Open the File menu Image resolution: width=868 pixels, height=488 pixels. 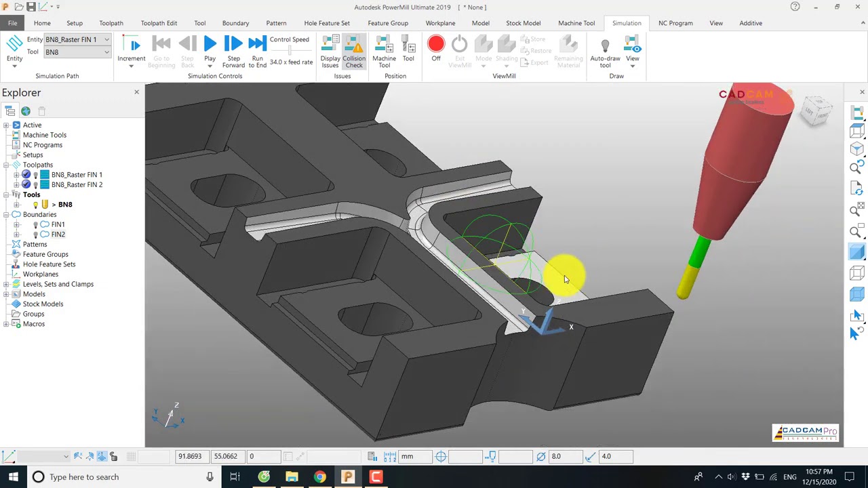[12, 23]
